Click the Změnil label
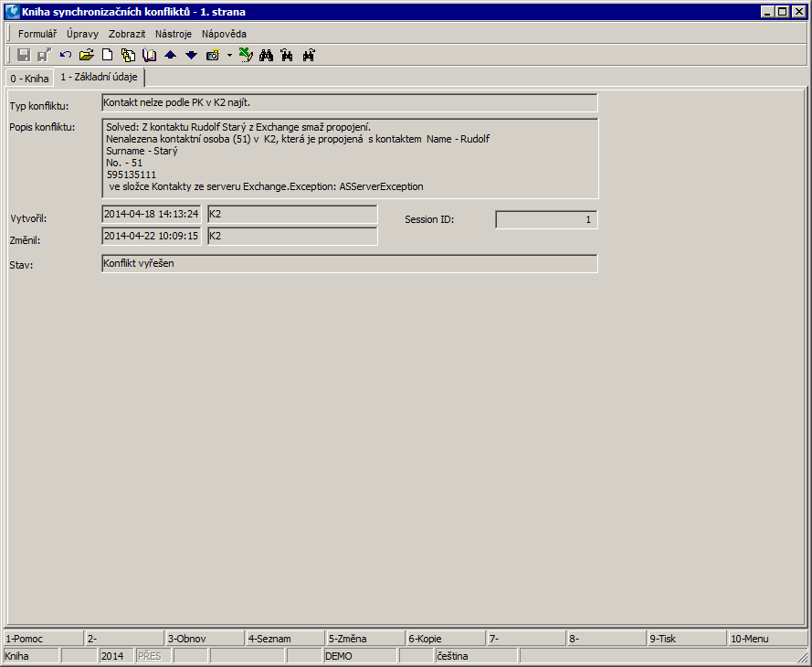 pyautogui.click(x=25, y=240)
